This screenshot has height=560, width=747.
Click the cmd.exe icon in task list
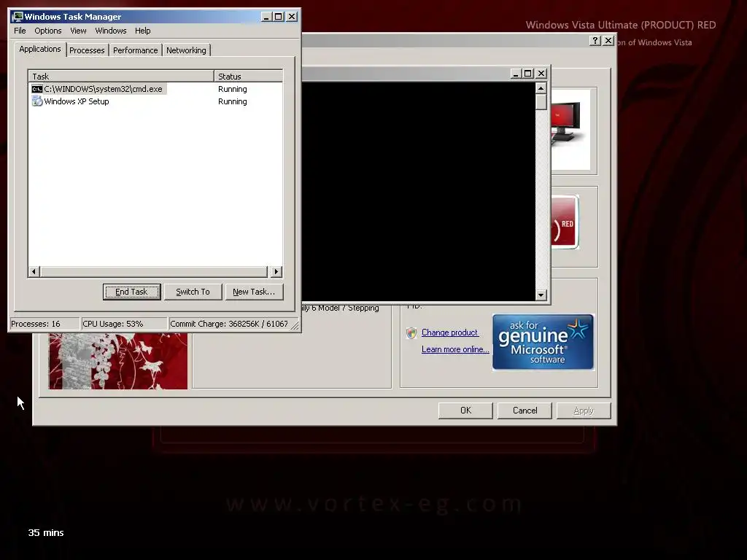tap(36, 89)
